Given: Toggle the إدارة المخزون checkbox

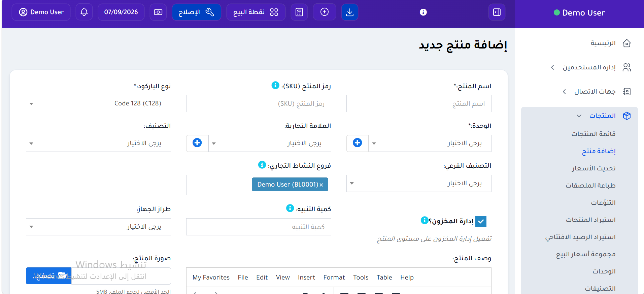Looking at the screenshot, I should (x=481, y=221).
